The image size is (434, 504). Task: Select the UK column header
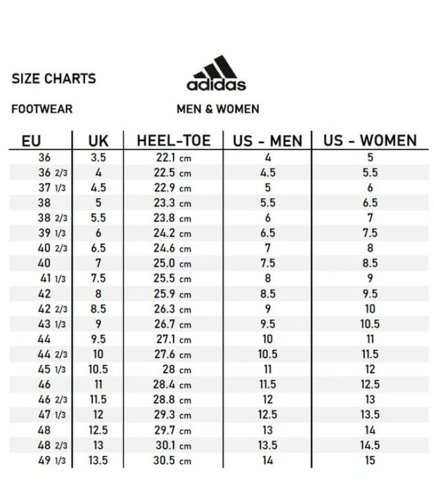98,140
